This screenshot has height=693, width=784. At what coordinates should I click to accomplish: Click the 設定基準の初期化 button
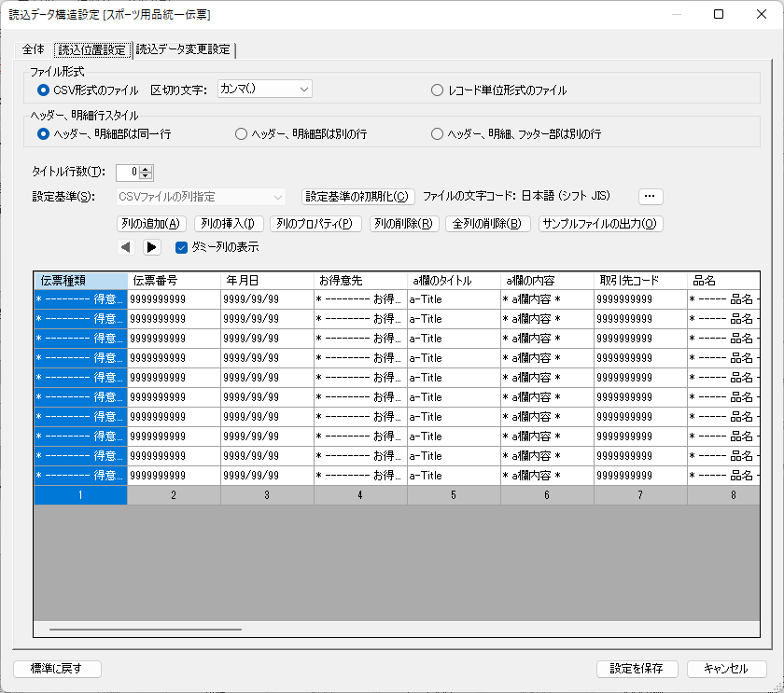(x=357, y=197)
